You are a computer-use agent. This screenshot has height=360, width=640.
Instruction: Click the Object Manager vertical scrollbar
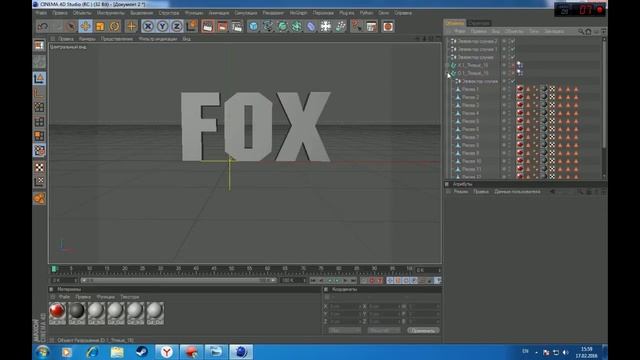(x=604, y=108)
